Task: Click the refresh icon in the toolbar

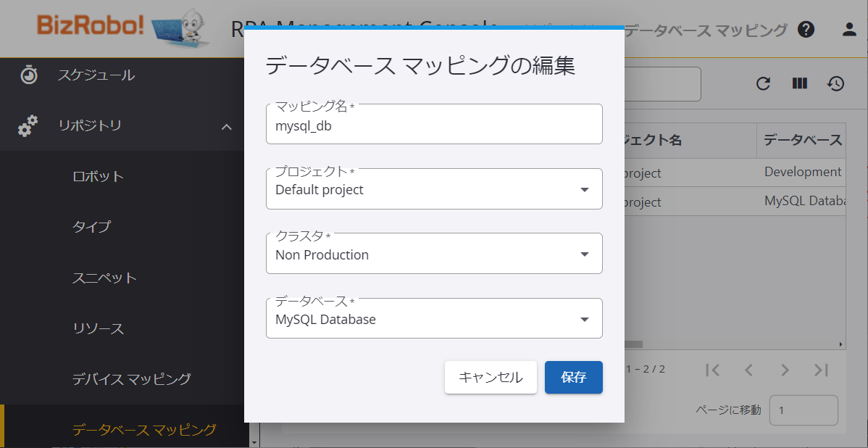Action: pyautogui.click(x=764, y=83)
